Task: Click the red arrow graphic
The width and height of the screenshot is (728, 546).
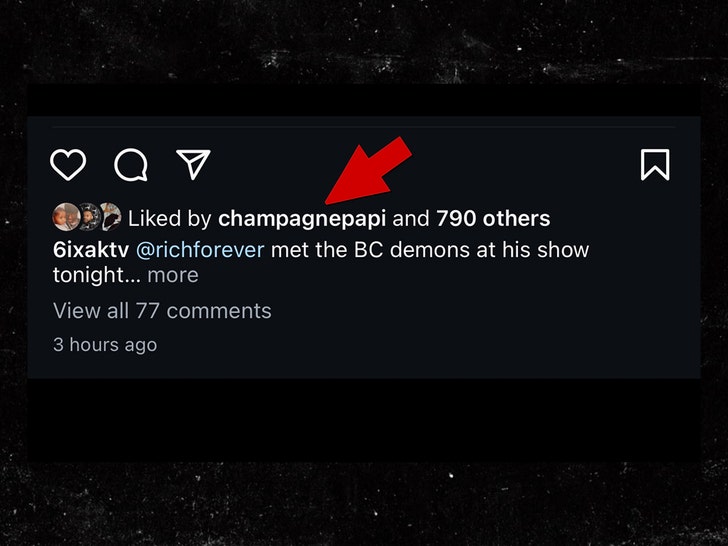Action: [368, 170]
